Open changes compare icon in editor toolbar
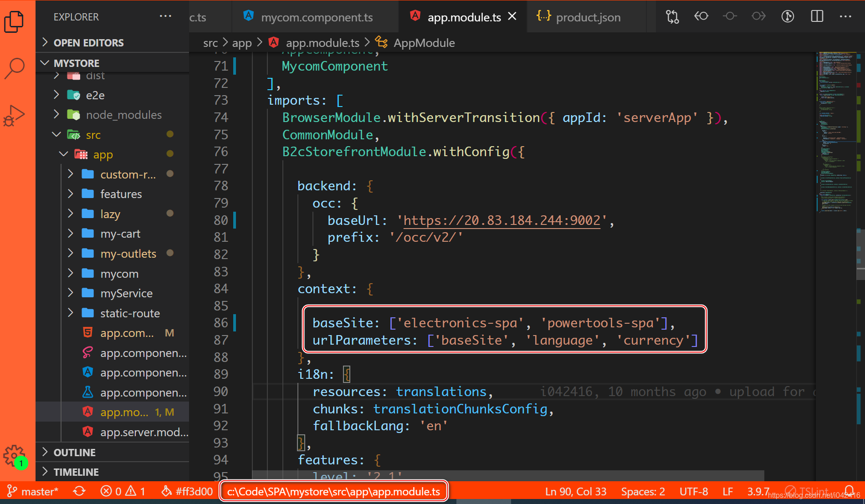865x504 pixels. coord(672,16)
